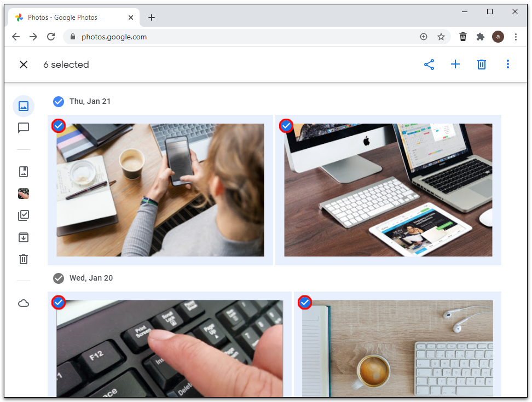The height and width of the screenshot is (402, 532).
Task: Open Chrome's three-dot menu
Action: (516, 37)
